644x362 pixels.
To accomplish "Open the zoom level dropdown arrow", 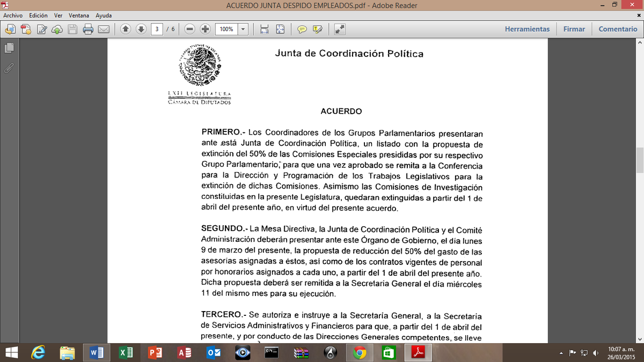I will 243,29.
